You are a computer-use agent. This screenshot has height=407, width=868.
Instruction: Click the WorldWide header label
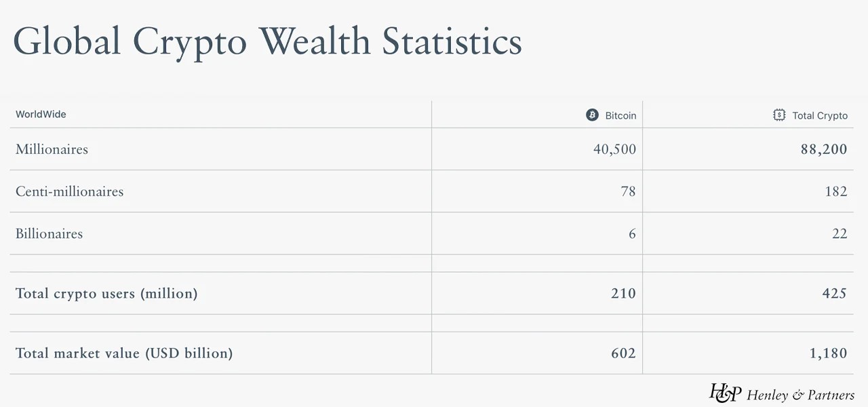pos(41,114)
